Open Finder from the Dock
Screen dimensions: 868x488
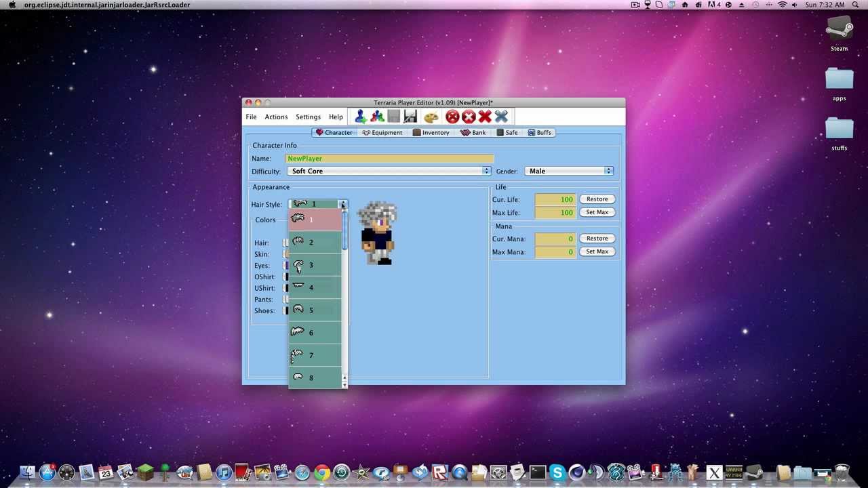pyautogui.click(x=28, y=472)
